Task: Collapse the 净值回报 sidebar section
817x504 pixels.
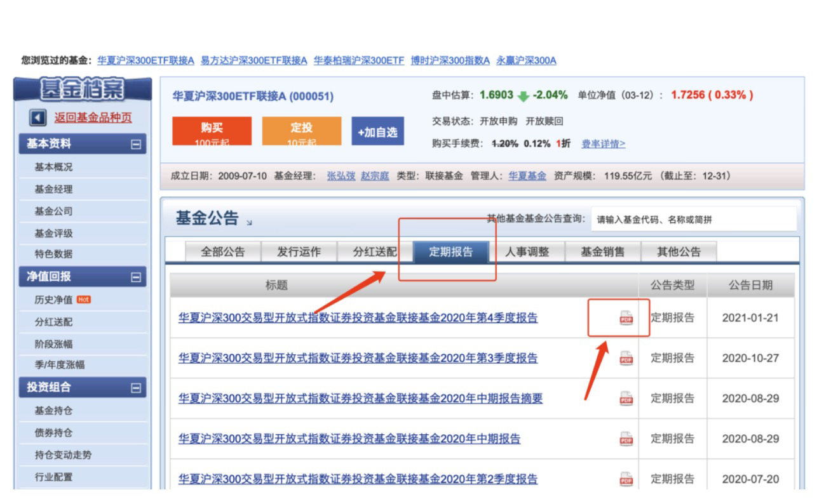Action: [x=135, y=277]
